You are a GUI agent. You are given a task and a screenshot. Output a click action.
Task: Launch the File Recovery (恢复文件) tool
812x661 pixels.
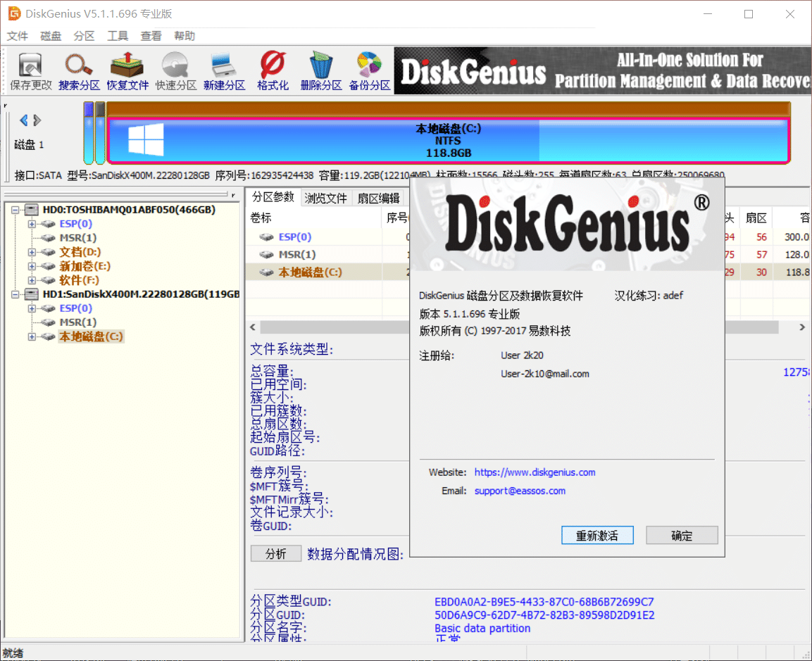tap(127, 71)
